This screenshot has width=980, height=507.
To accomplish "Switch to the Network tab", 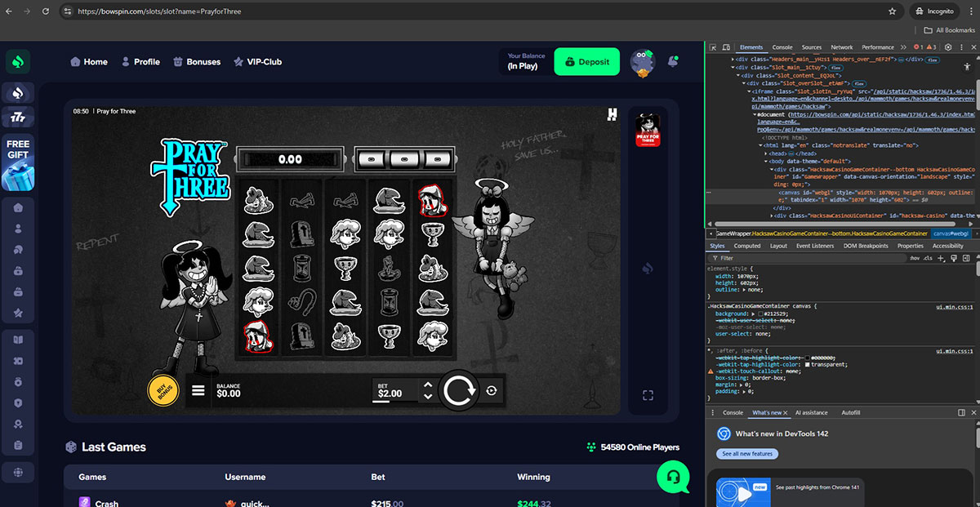I will pos(841,47).
